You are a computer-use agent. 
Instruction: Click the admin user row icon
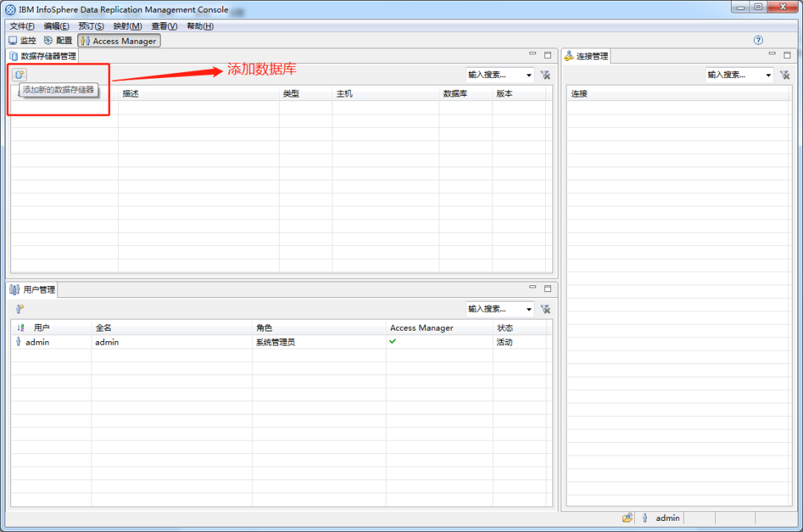click(19, 342)
